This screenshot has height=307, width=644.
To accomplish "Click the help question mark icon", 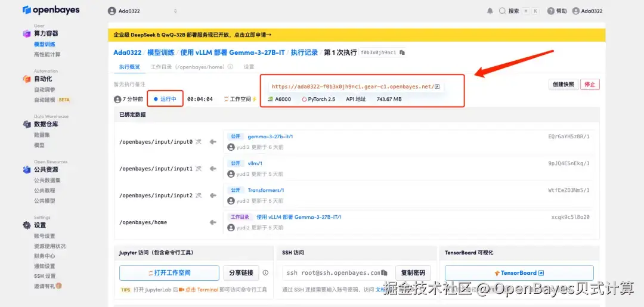I will pos(551,11).
